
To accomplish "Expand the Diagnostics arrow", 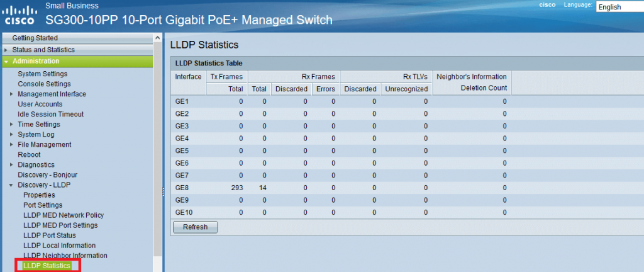I will click(x=11, y=165).
